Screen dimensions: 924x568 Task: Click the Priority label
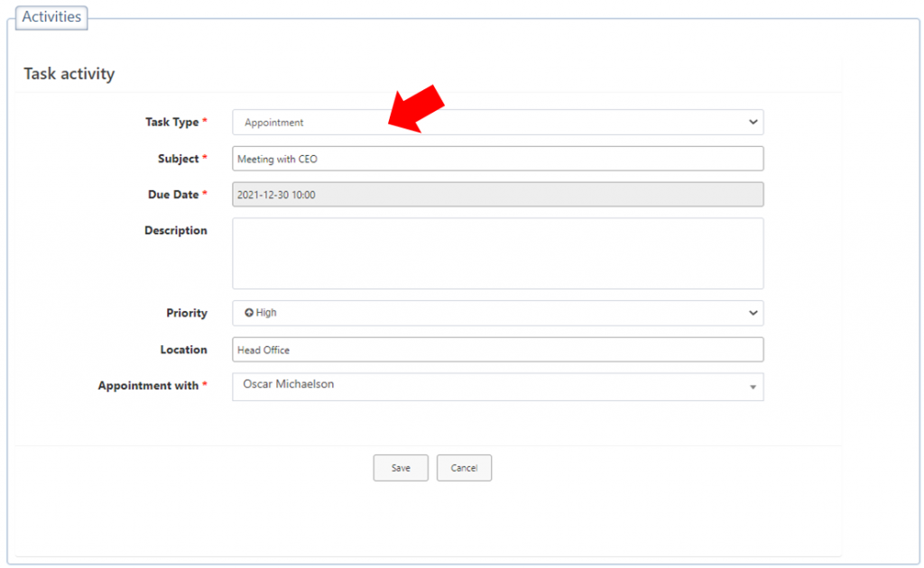click(x=187, y=313)
